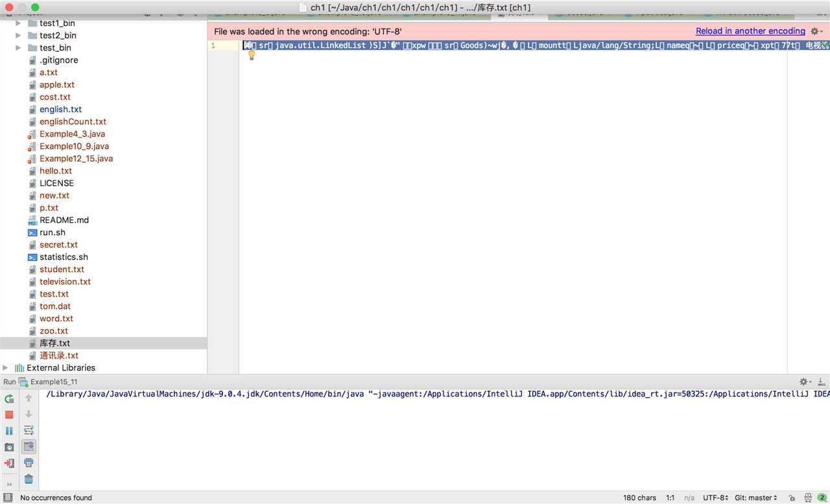This screenshot has width=830, height=504.
Task: Open word.txt file
Action: pos(56,319)
